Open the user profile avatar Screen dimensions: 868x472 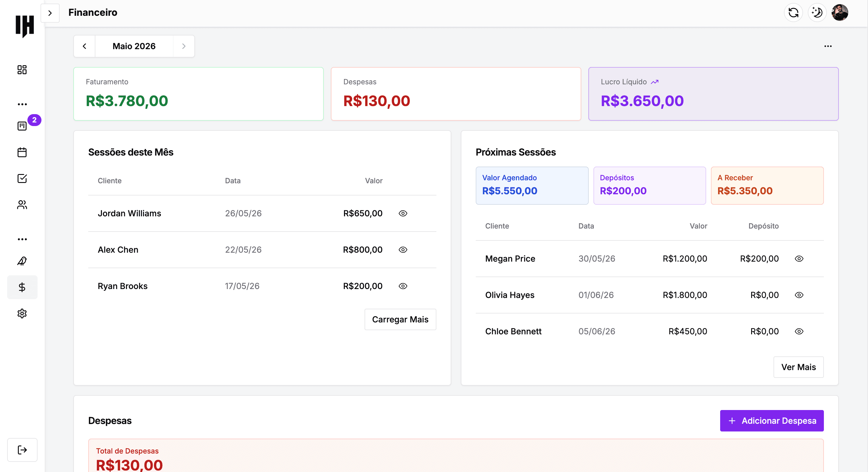[x=840, y=13]
